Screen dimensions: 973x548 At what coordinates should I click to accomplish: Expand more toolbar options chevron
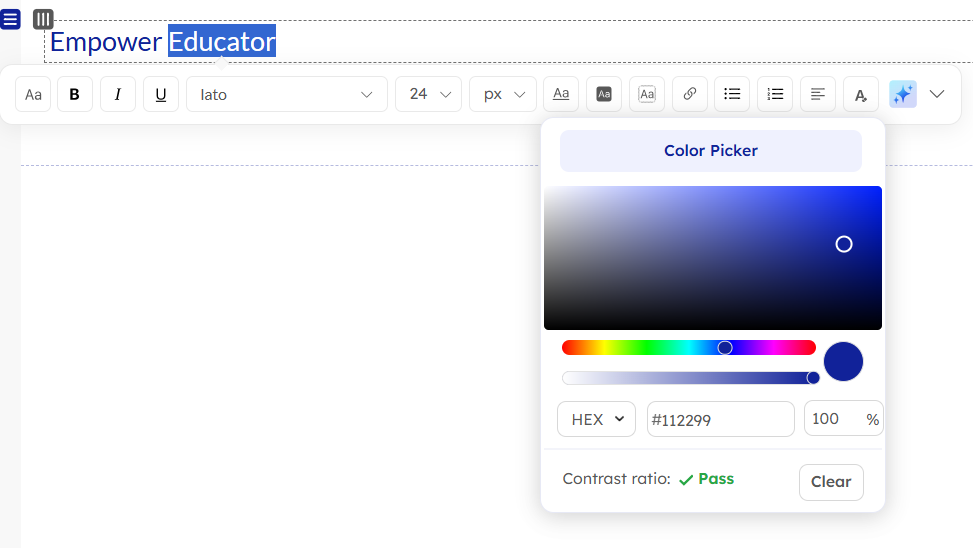click(x=937, y=94)
